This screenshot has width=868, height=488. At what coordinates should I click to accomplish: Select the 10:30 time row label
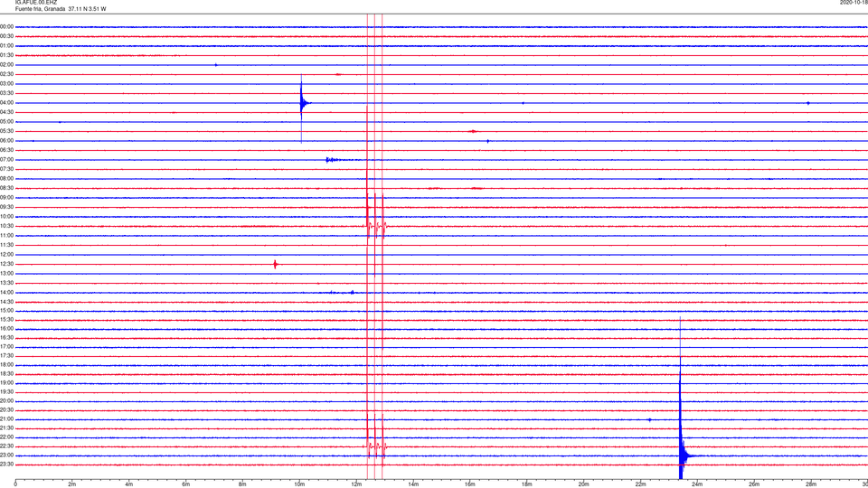[x=6, y=226]
